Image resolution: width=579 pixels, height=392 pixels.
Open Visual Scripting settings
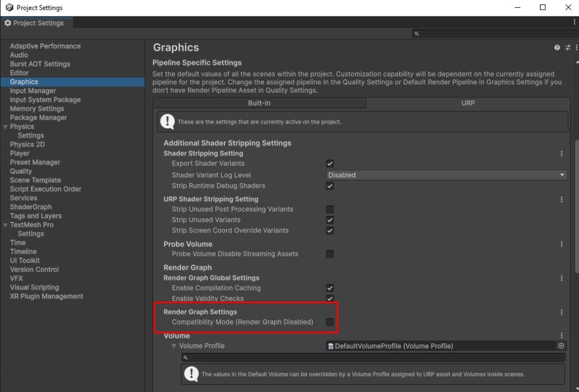point(34,287)
